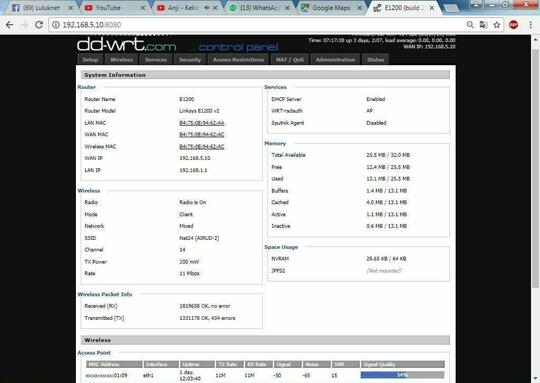
Task: Click the Mode value Client
Action: coord(186,214)
